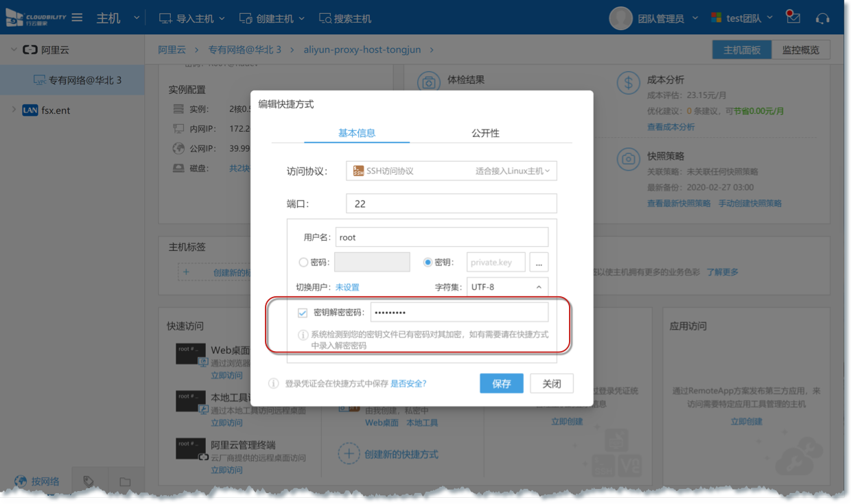851x504 pixels.
Task: Switch to the 监控概览 tab
Action: point(800,50)
